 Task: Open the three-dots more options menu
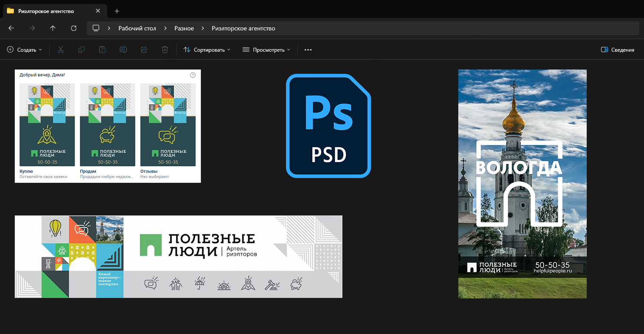(308, 50)
